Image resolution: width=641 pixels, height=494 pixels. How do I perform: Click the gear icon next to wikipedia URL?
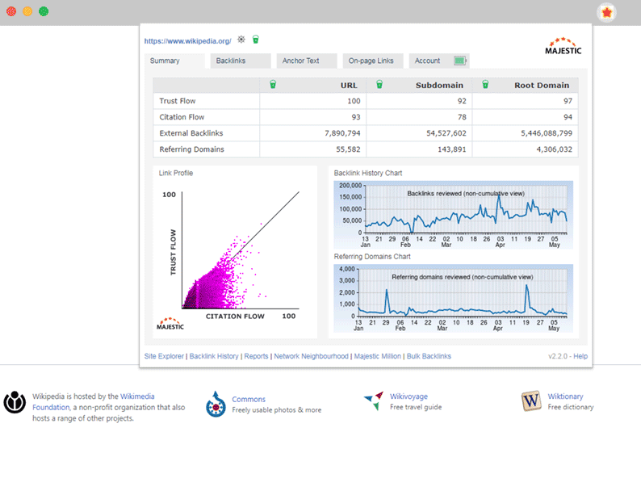242,39
